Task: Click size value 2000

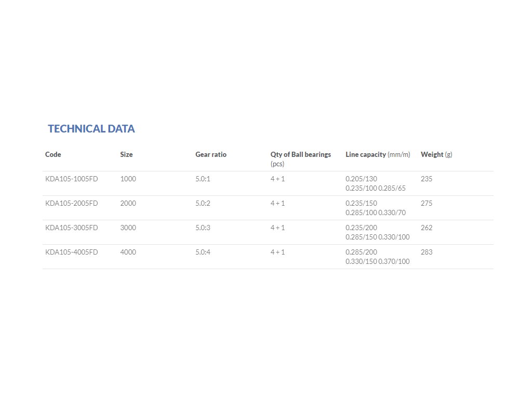Action: pos(128,203)
